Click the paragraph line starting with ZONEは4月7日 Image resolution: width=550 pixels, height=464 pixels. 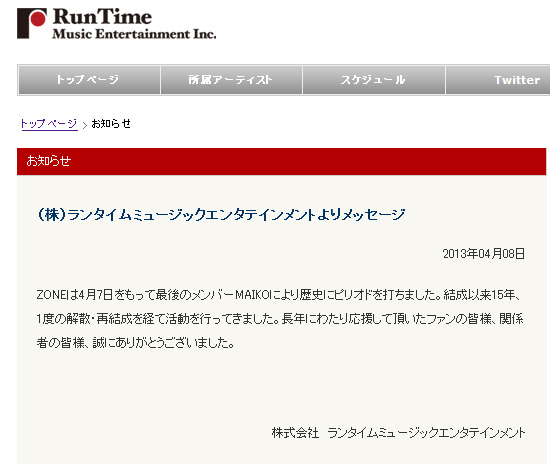pos(279,295)
